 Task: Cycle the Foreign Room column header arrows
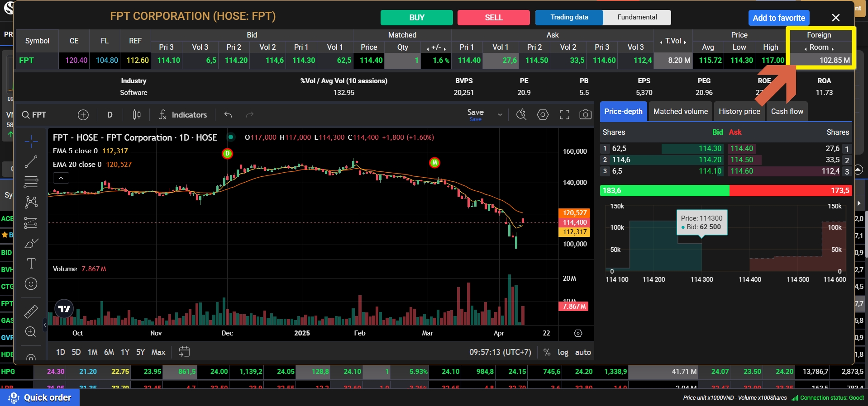[x=819, y=47]
